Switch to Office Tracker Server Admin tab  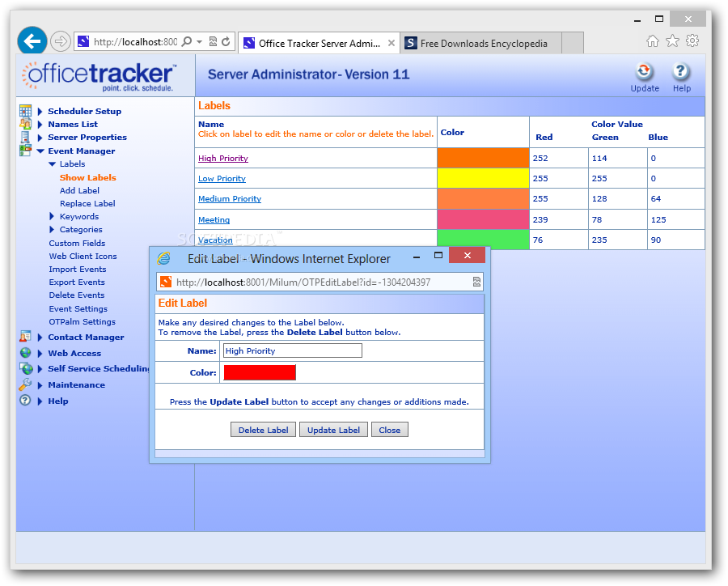click(319, 43)
